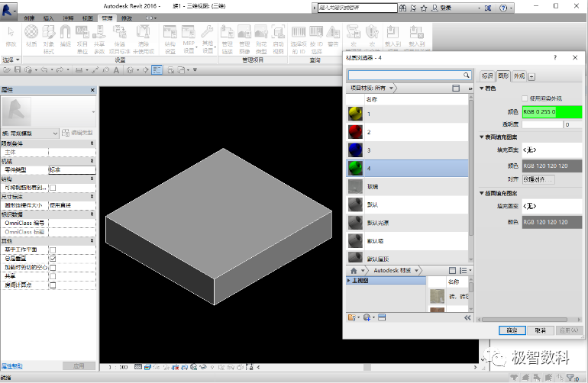Click the home icon in the Autodesk library bar
The height and width of the screenshot is (383, 588).
[354, 271]
